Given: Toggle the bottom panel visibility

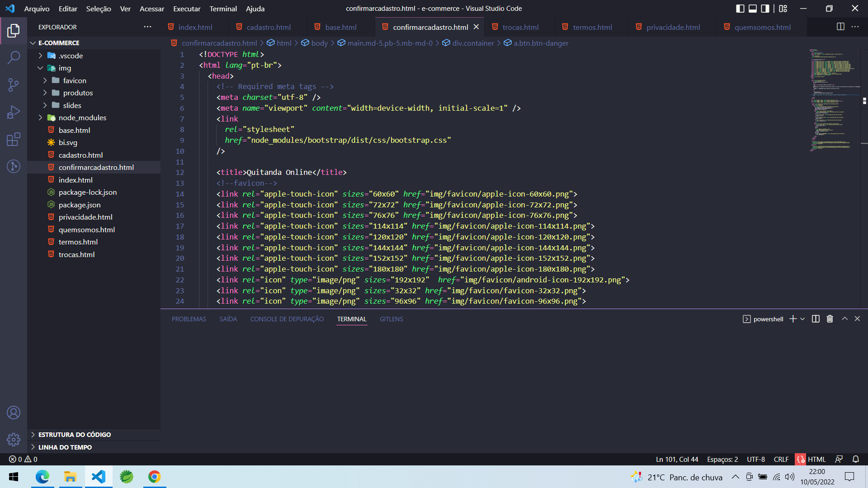Looking at the screenshot, I should pyautogui.click(x=752, y=8).
